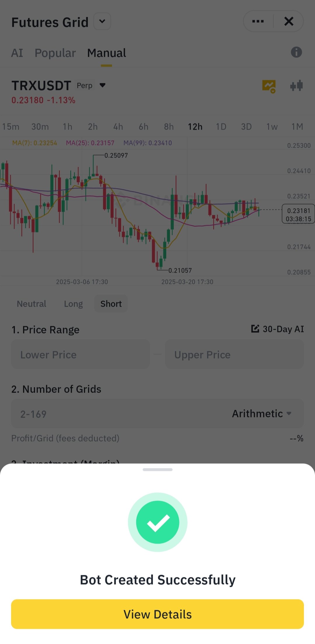Focus the Upper Price input field
Viewport: 315px width, 644px height.
tap(235, 354)
